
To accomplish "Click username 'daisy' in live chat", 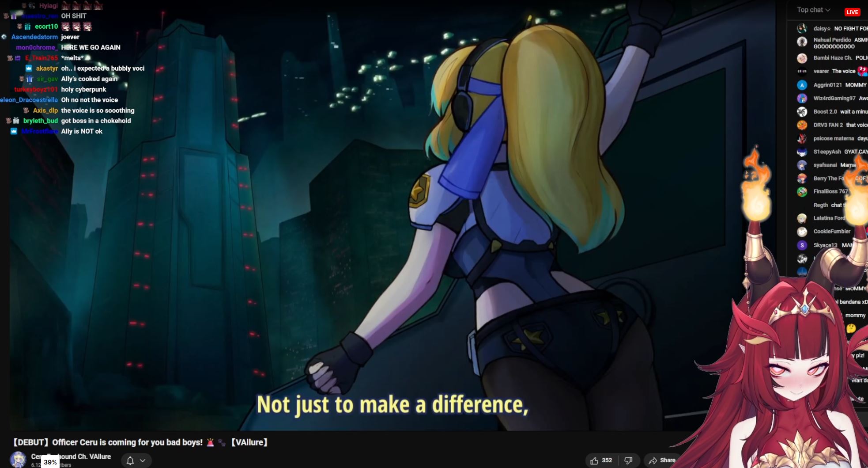I will click(822, 28).
